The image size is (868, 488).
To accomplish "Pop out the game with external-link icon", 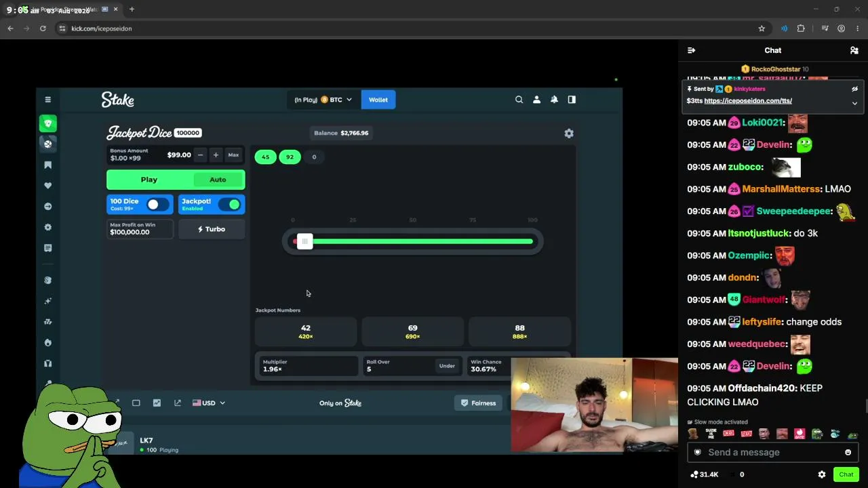I will click(x=178, y=403).
